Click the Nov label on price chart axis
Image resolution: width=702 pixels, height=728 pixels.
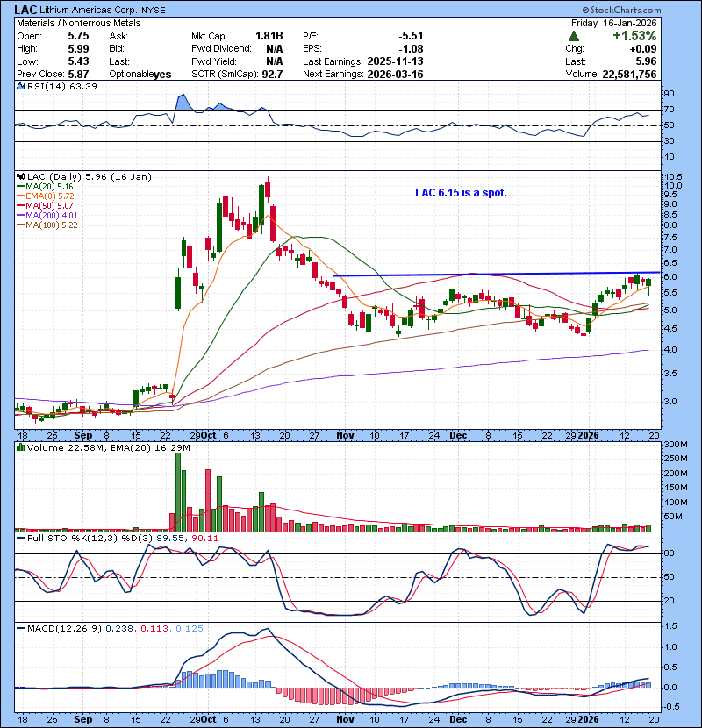click(345, 436)
